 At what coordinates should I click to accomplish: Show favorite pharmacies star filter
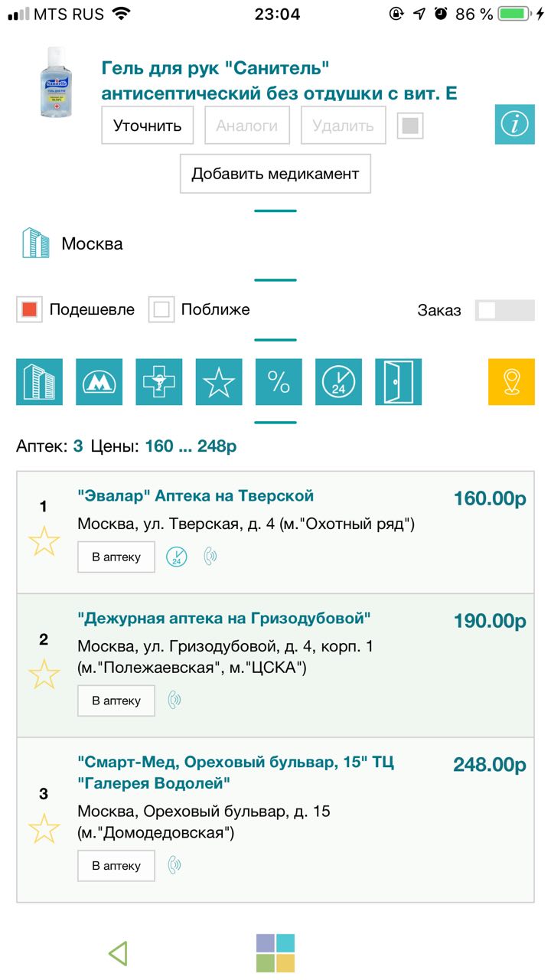(x=219, y=382)
